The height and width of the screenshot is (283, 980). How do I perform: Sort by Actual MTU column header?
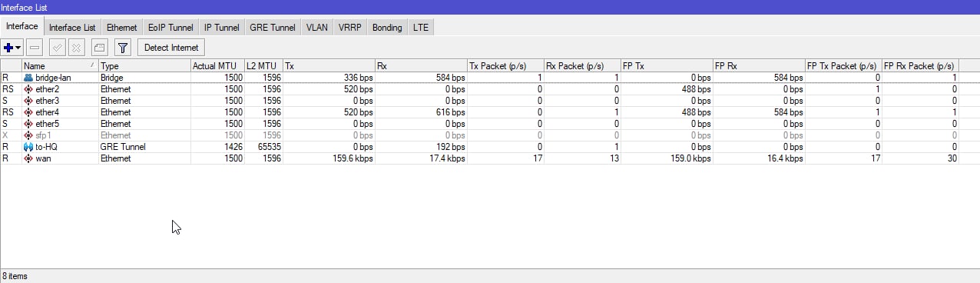tap(217, 66)
